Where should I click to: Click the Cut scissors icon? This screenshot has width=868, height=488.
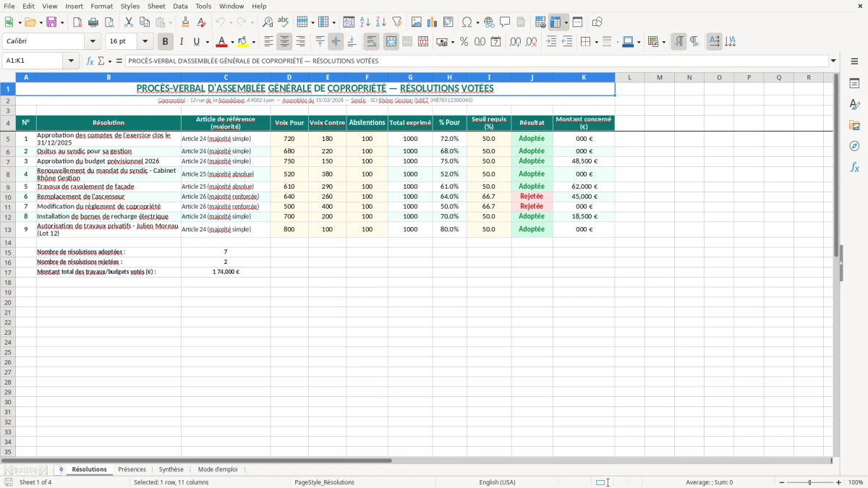click(x=129, y=22)
